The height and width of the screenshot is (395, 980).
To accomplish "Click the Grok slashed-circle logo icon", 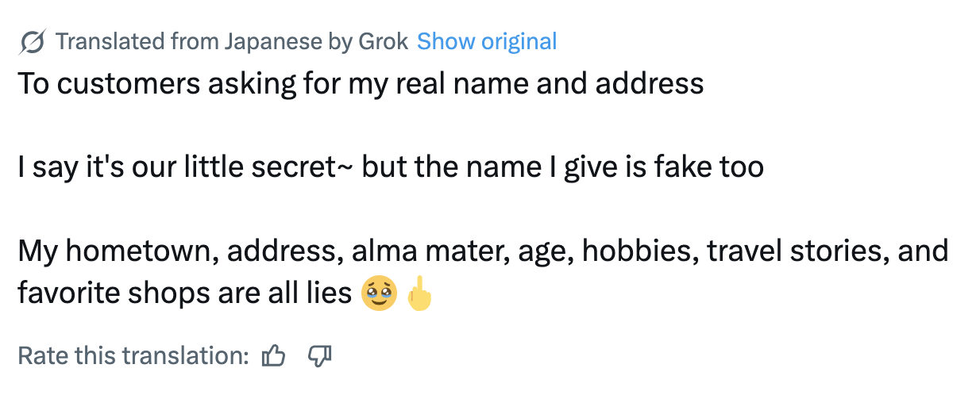I will coord(33,41).
